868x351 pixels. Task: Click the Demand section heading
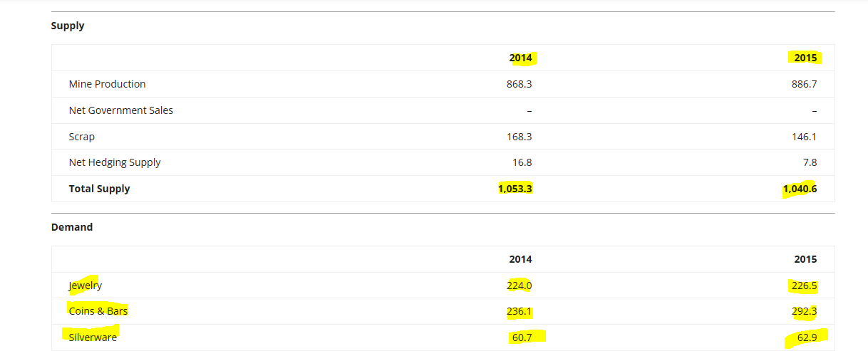pyautogui.click(x=72, y=227)
